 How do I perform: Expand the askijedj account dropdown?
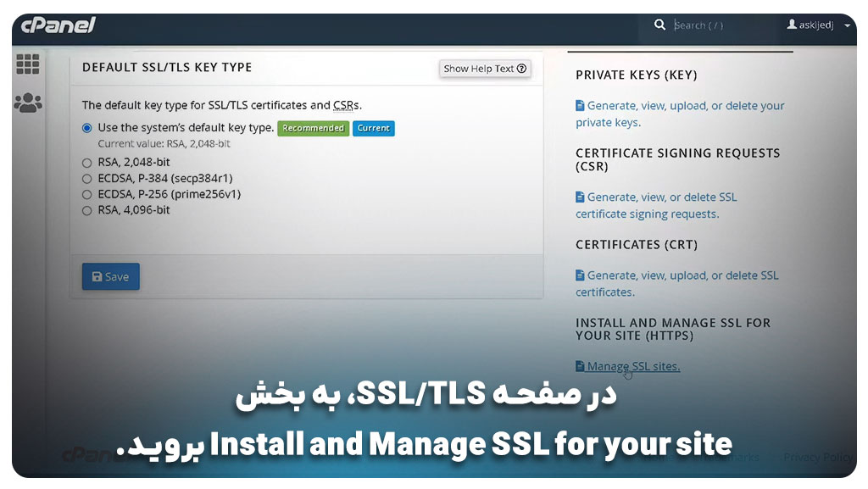click(x=847, y=25)
